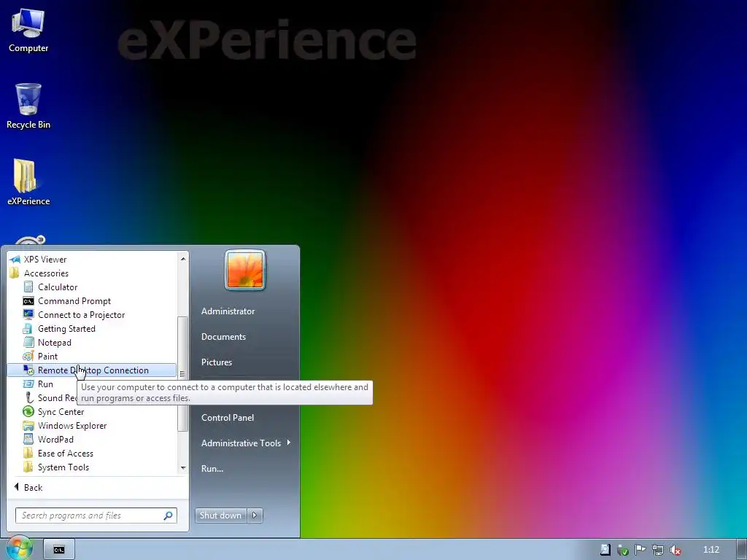The height and width of the screenshot is (560, 747).
Task: Launch XPS Viewer from the programs list
Action: tap(45, 260)
